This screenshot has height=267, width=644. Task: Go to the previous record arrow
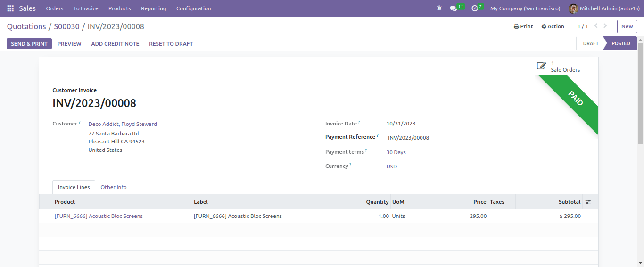(x=596, y=26)
